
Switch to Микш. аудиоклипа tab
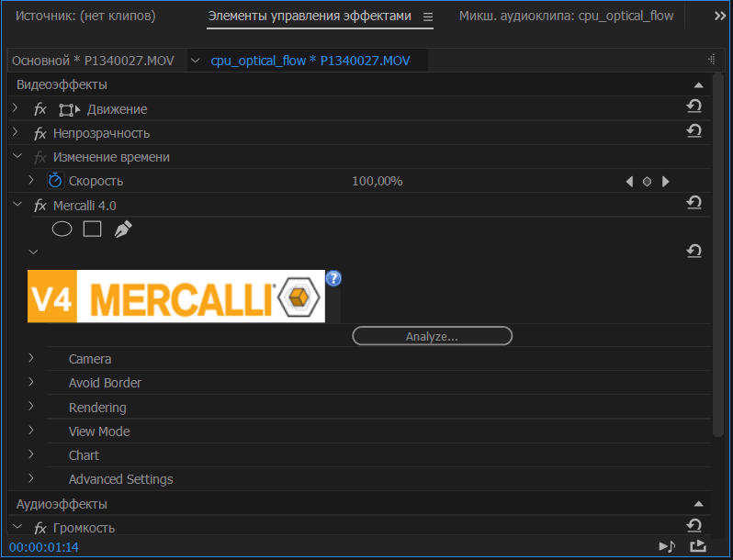tap(566, 17)
